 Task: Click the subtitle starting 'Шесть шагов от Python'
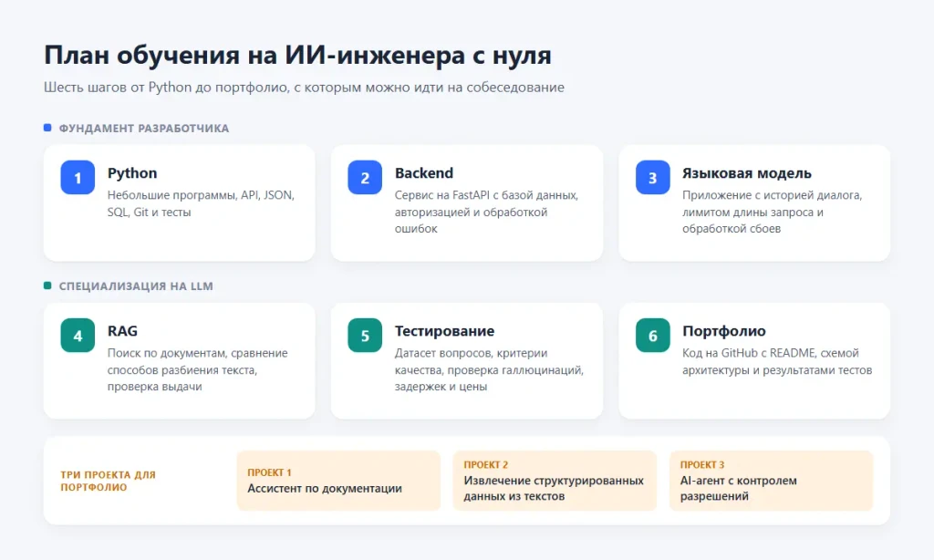[x=304, y=87]
